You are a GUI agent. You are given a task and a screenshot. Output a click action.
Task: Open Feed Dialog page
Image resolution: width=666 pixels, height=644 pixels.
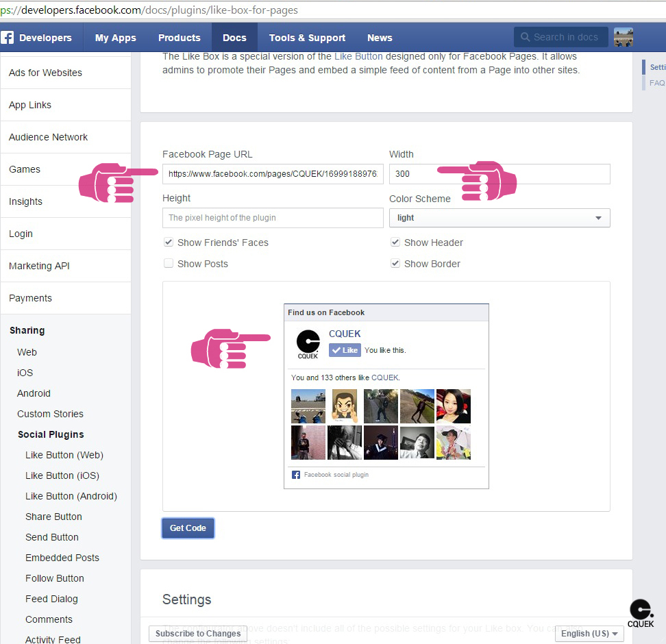51,599
